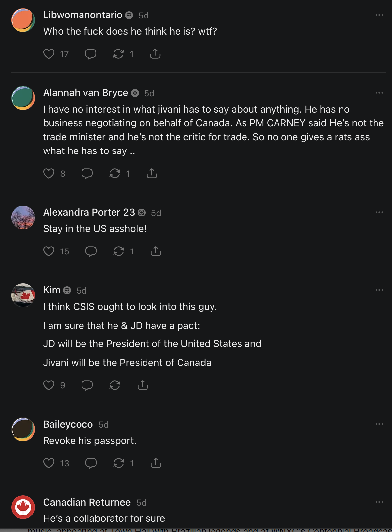The height and width of the screenshot is (532, 392).
Task: Share the 'Stay in the US' comment
Action: [x=155, y=251]
